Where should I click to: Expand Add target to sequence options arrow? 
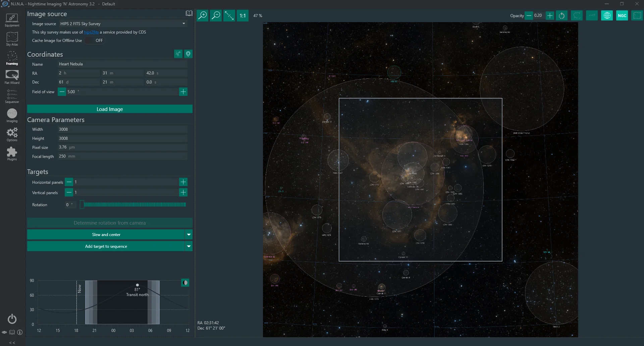[x=189, y=246]
